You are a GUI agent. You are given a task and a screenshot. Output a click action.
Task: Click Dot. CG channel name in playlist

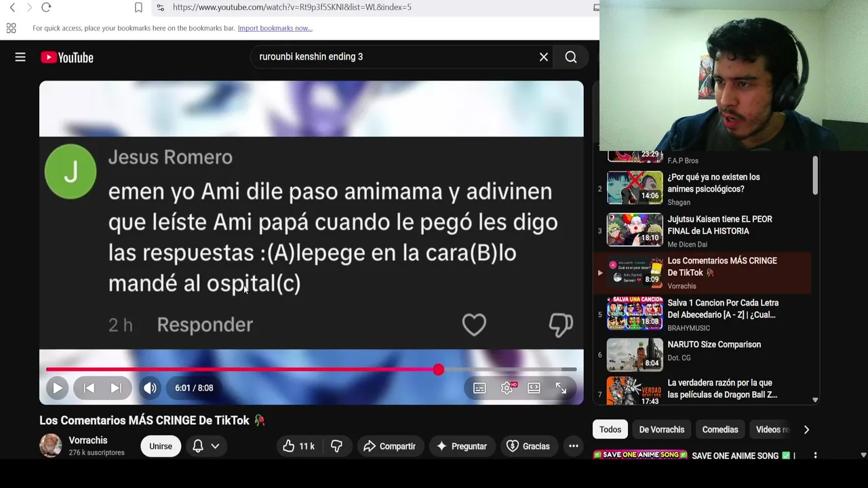pyautogui.click(x=679, y=358)
